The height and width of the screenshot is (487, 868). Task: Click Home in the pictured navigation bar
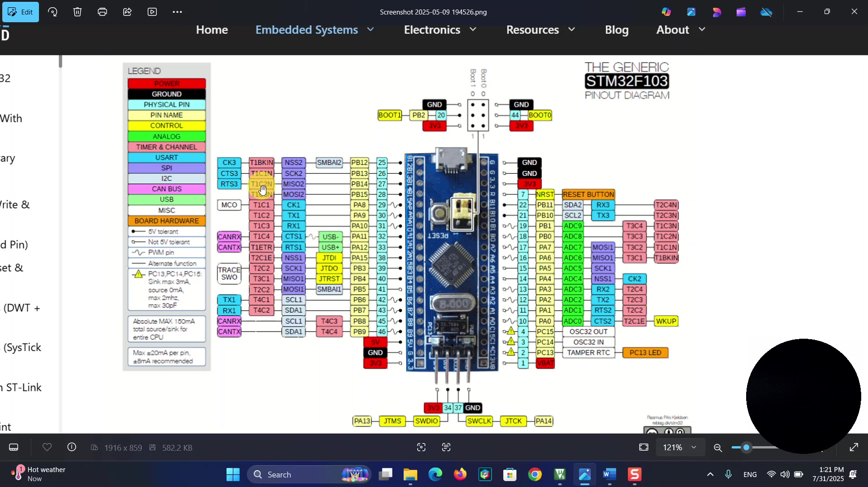click(x=212, y=30)
